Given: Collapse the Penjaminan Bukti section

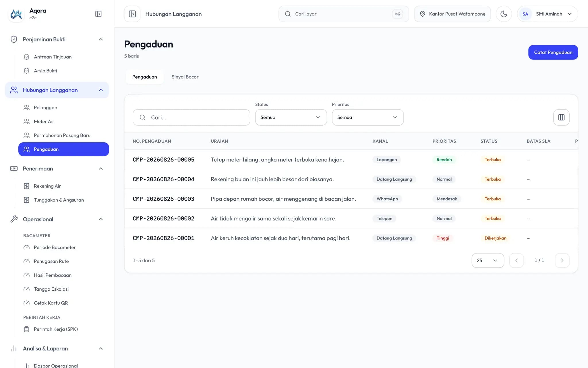Looking at the screenshot, I should pyautogui.click(x=57, y=39).
